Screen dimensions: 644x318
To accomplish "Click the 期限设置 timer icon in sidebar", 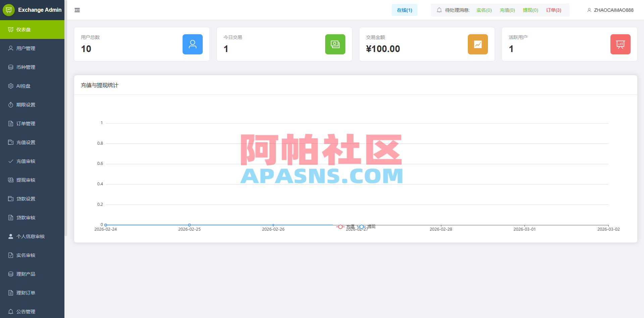I will coord(11,105).
